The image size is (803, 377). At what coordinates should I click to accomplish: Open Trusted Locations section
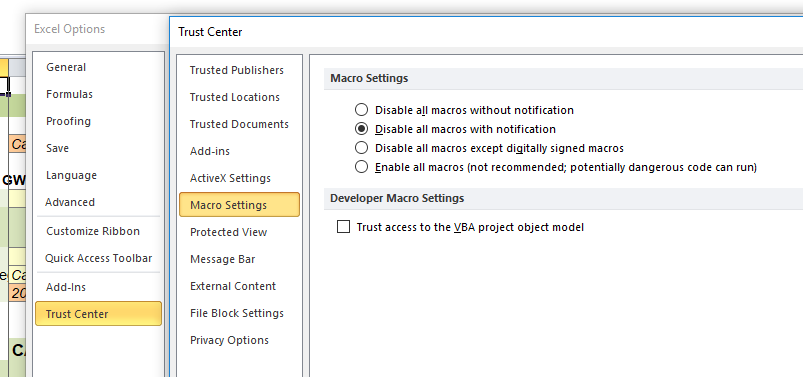point(235,97)
